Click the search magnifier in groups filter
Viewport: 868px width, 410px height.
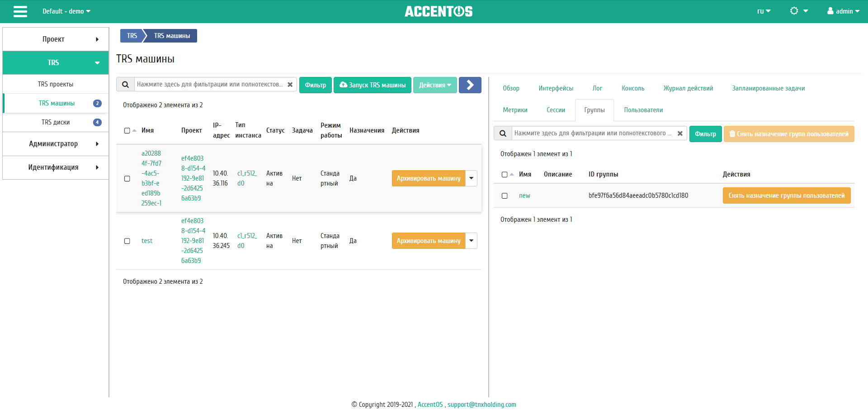click(503, 133)
